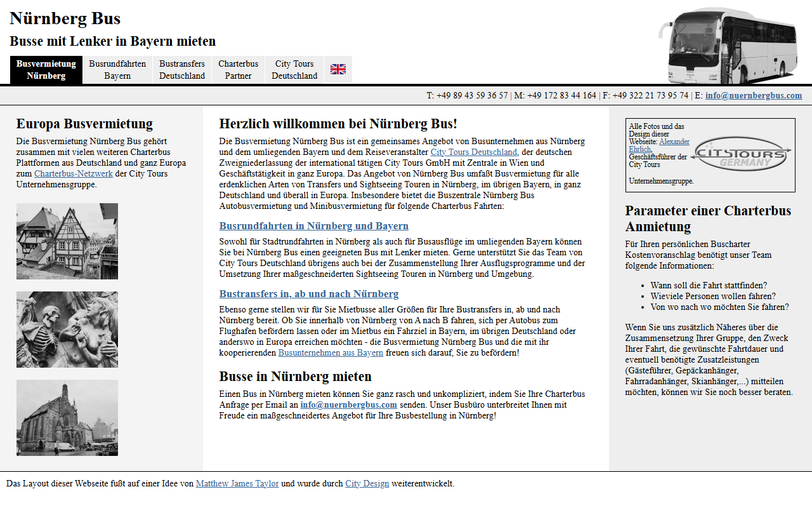The image size is (812, 508).
Task: Click the half-timbered houses photo
Action: click(x=67, y=241)
